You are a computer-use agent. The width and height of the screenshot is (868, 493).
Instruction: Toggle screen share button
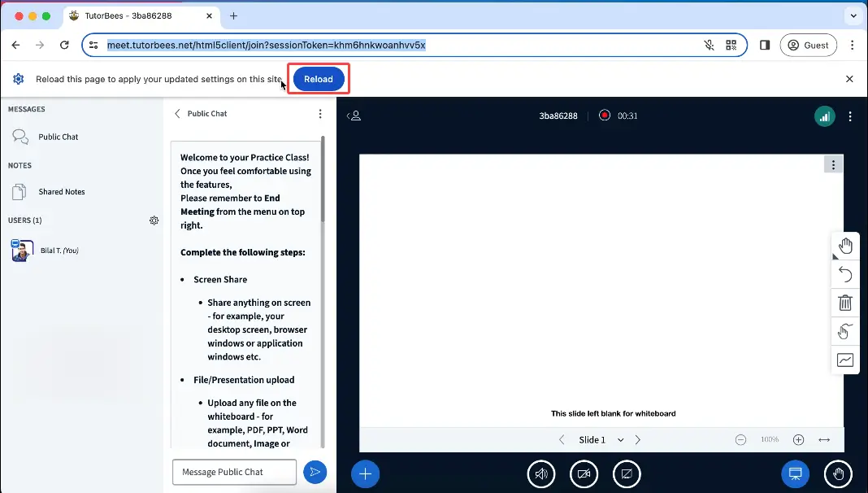click(627, 473)
